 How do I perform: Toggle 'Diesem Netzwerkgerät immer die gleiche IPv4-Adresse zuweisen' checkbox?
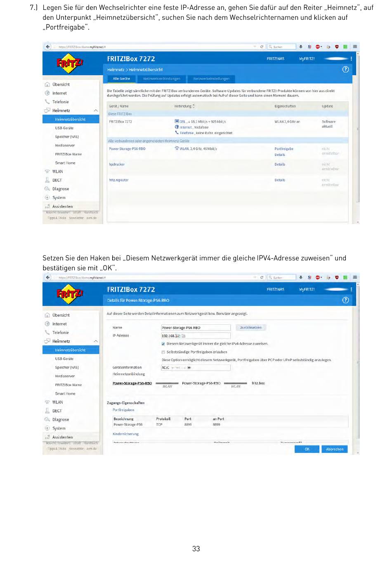coord(163,344)
